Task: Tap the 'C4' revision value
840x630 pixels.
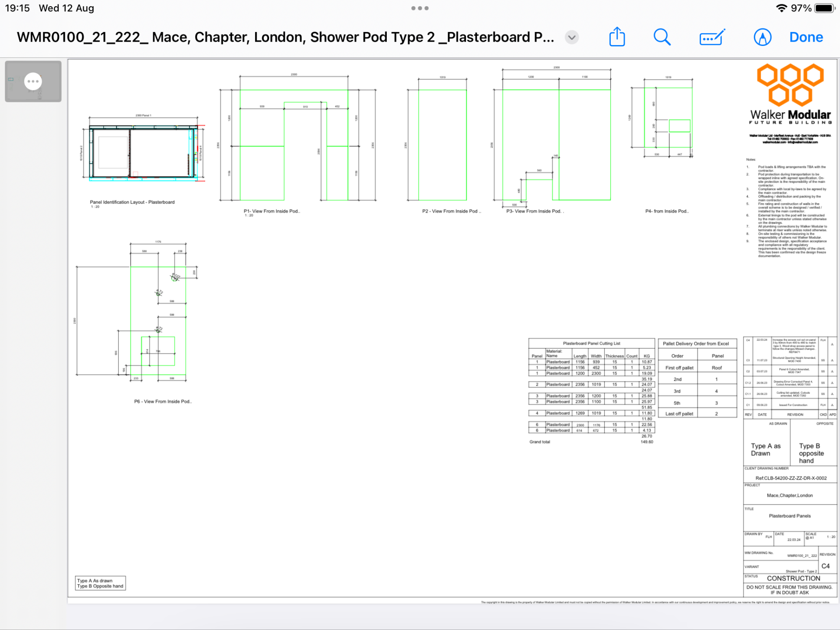Action: tap(825, 566)
